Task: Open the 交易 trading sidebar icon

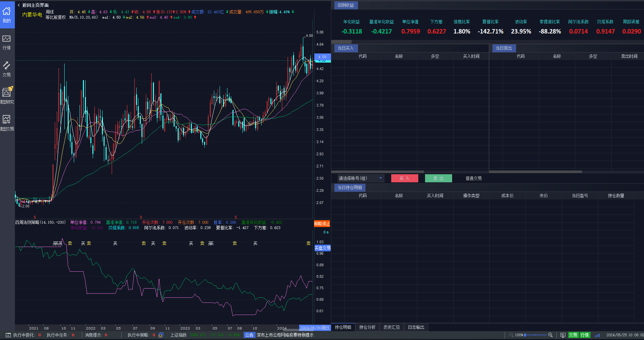Action: tap(7, 69)
